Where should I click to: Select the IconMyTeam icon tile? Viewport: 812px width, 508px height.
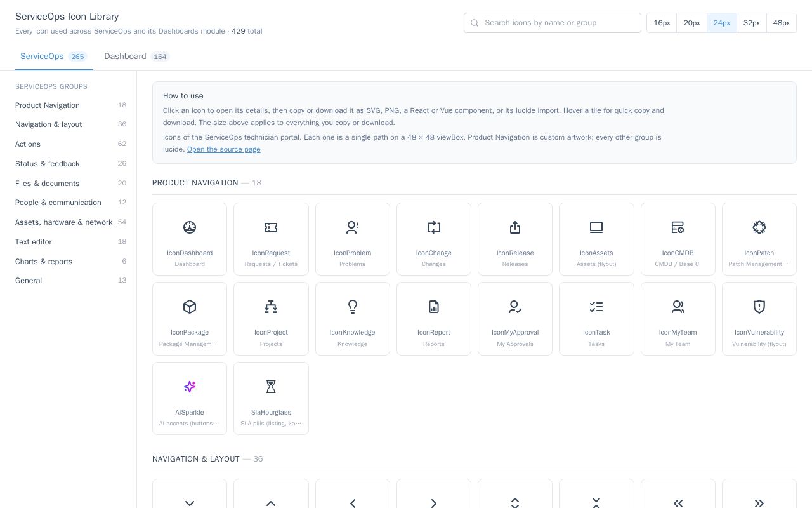678,319
